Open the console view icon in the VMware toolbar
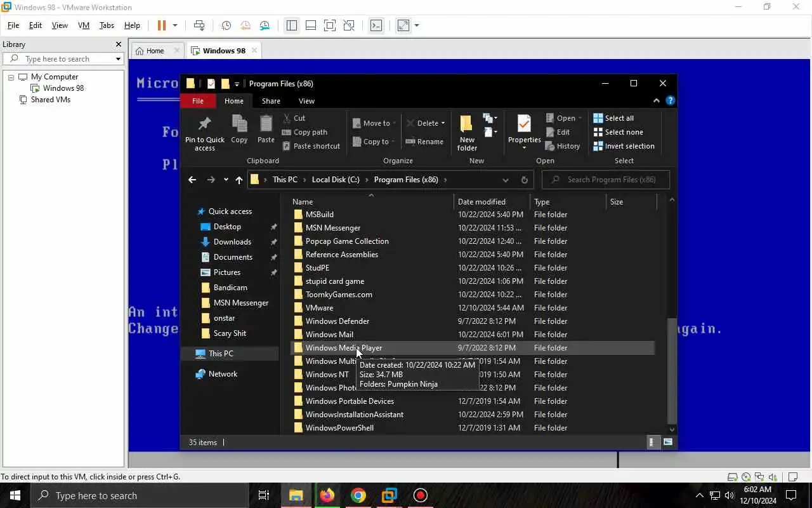 point(376,25)
